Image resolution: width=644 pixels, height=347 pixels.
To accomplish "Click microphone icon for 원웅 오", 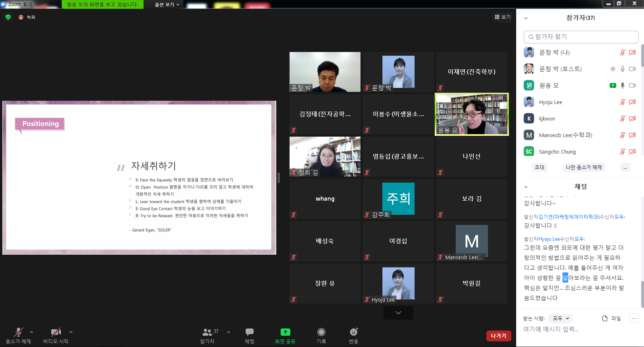I will click(x=623, y=85).
